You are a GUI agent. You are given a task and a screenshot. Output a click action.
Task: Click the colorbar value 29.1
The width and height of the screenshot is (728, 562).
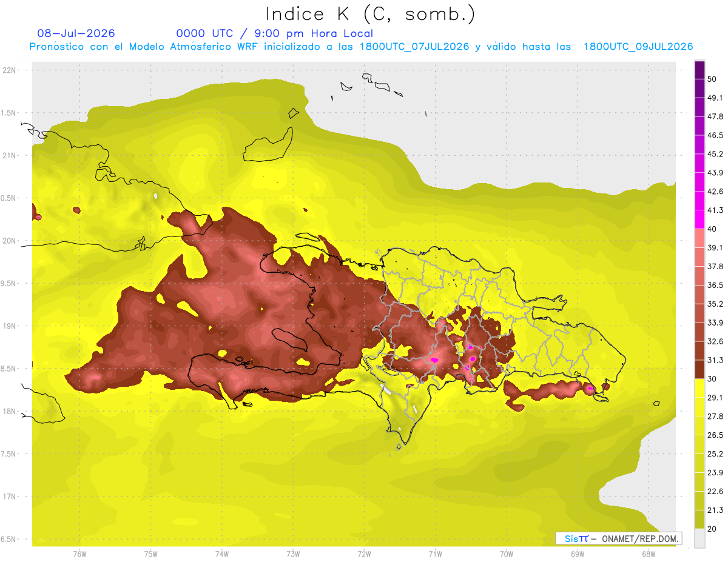(715, 398)
